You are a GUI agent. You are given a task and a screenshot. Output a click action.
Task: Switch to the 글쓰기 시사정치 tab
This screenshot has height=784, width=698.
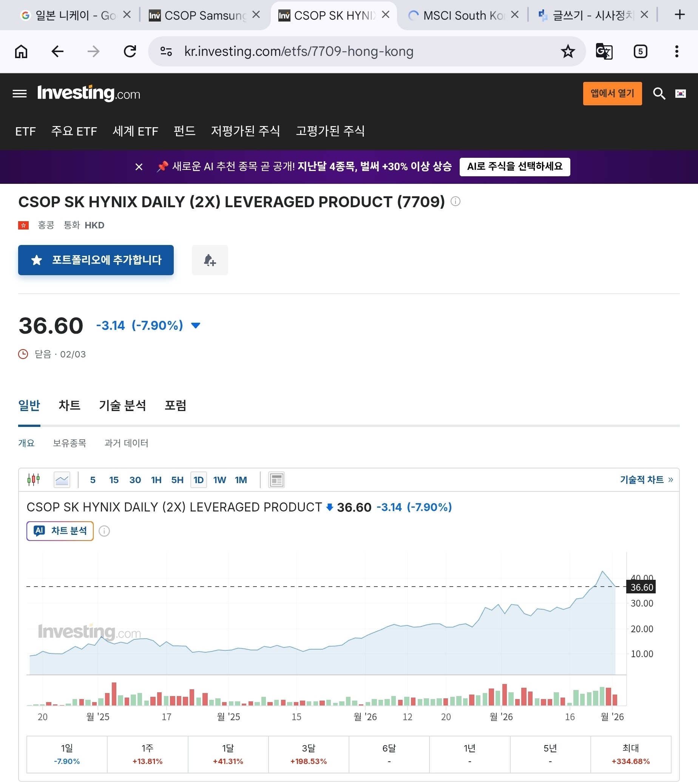click(x=593, y=15)
